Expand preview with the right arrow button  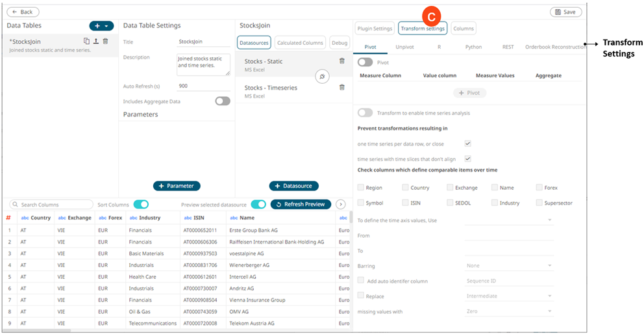tap(340, 205)
